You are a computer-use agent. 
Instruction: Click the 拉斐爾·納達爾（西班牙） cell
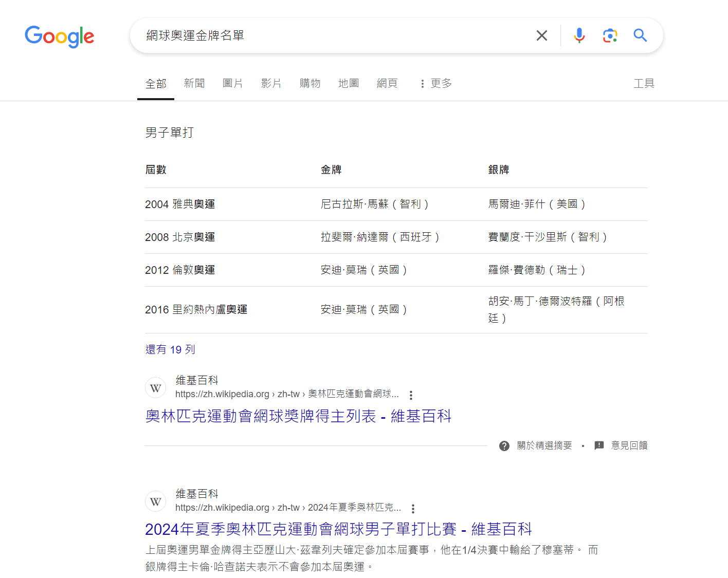click(x=380, y=237)
